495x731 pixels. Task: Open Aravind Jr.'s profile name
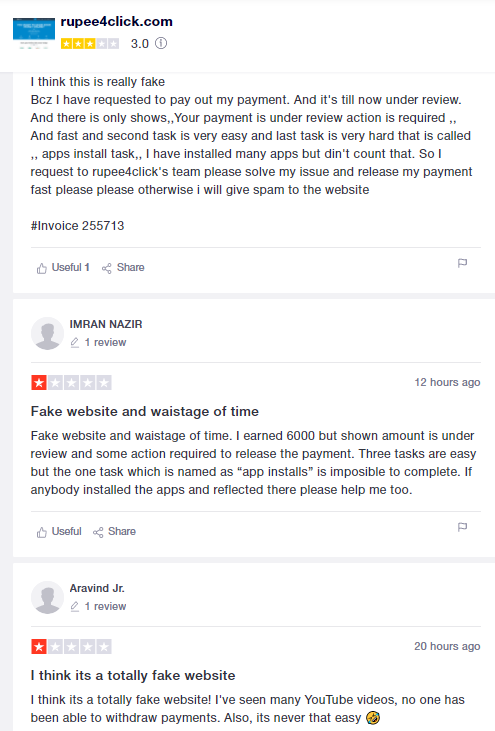pyautogui.click(x=97, y=588)
